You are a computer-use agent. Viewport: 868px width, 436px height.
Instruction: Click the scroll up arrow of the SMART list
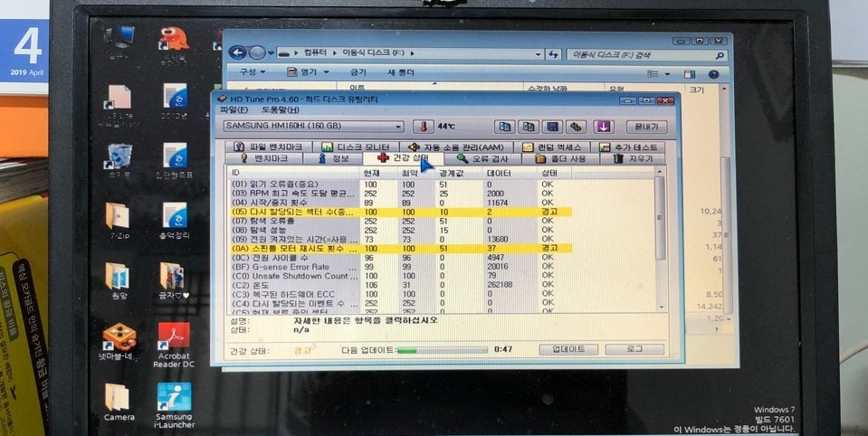point(660,172)
